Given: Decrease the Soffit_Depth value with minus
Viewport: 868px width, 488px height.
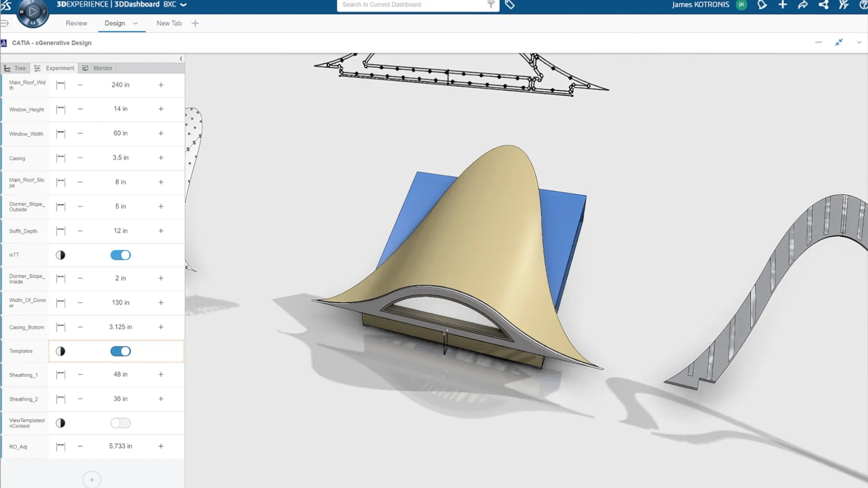Looking at the screenshot, I should pos(80,231).
